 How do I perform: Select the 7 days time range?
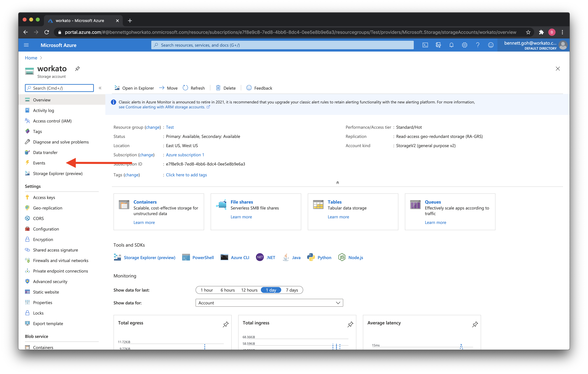[x=292, y=290]
